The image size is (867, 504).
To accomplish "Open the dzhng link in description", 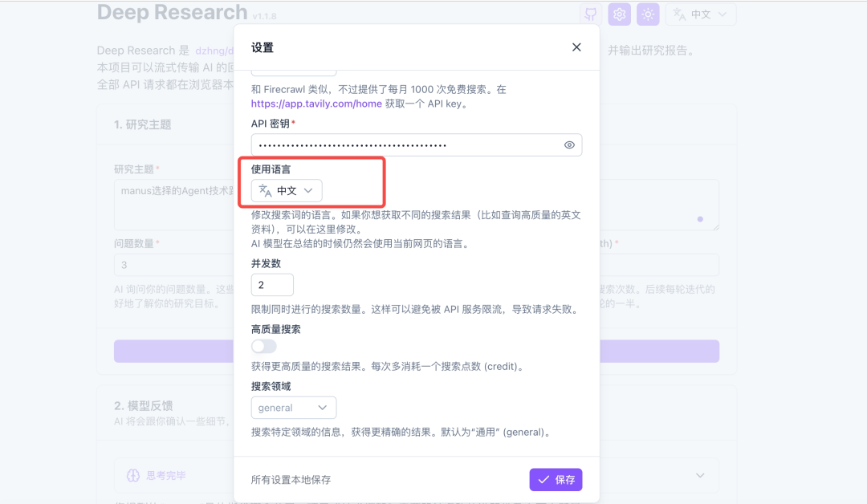I will 214,51.
